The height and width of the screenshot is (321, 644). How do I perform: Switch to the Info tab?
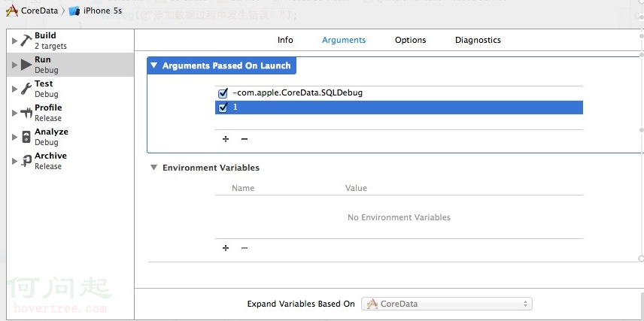(285, 40)
